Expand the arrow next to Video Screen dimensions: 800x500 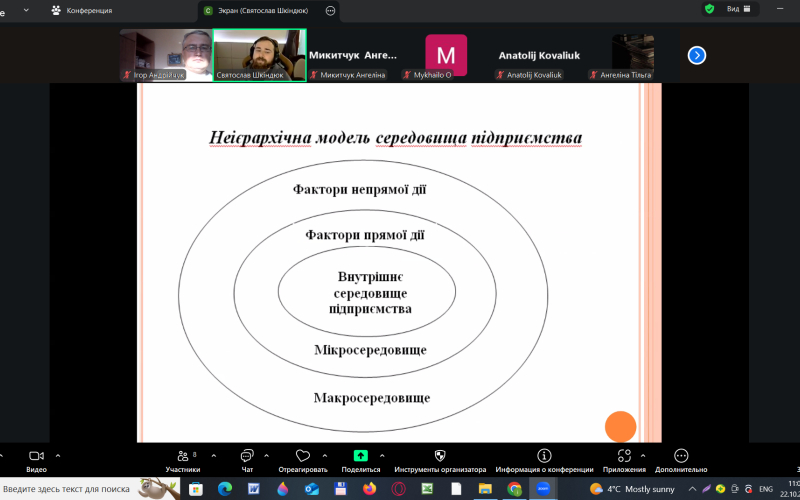(x=57, y=454)
